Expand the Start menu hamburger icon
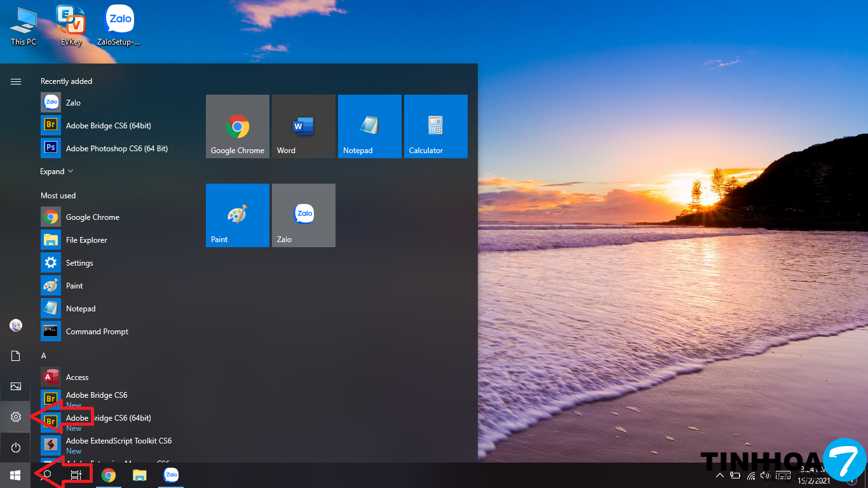Screen dimensions: 868x488 coord(16,81)
